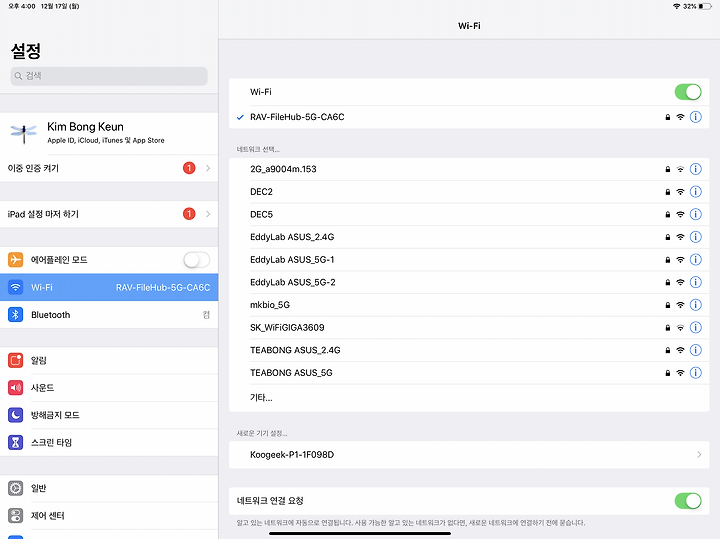Open 제어 센터 settings row
The height and width of the screenshot is (539, 720).
click(109, 516)
